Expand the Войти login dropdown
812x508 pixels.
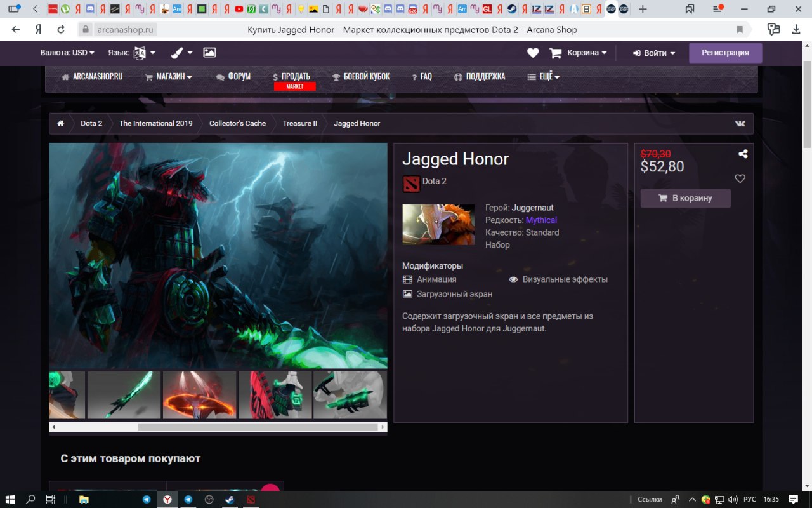654,53
